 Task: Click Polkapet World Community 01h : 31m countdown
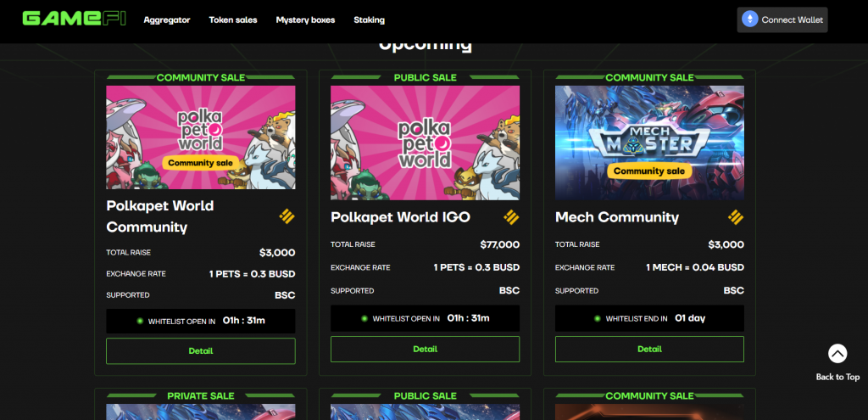click(x=243, y=320)
